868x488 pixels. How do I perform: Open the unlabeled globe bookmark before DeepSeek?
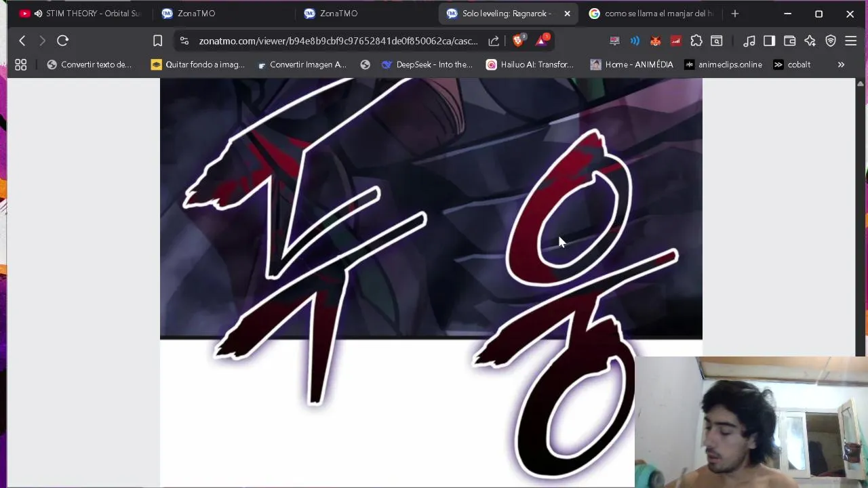coord(365,64)
